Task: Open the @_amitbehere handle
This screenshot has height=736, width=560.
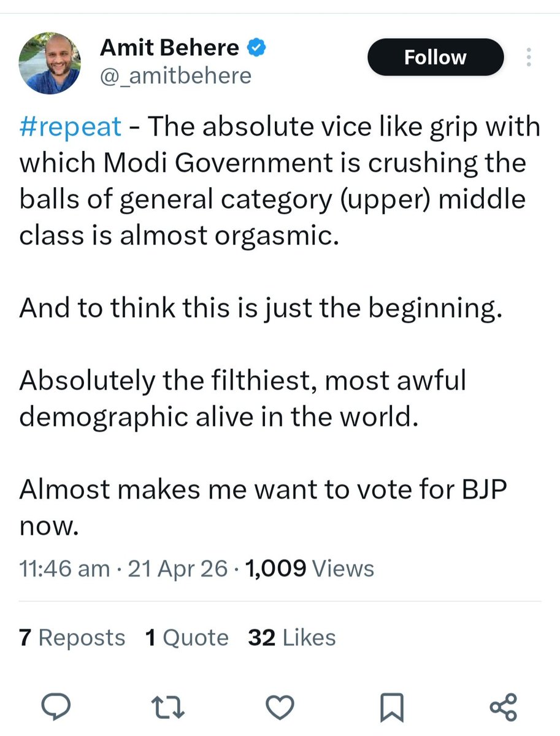Action: pyautogui.click(x=176, y=75)
